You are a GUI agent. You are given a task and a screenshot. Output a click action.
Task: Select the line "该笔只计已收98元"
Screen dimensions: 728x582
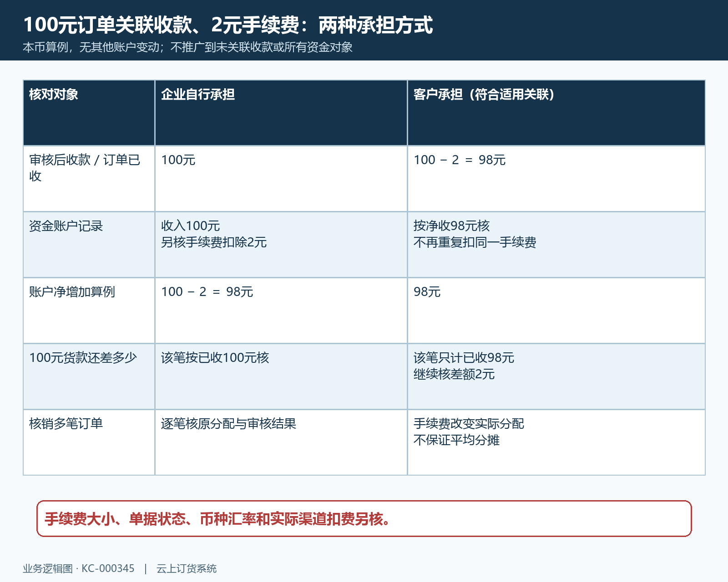(464, 358)
